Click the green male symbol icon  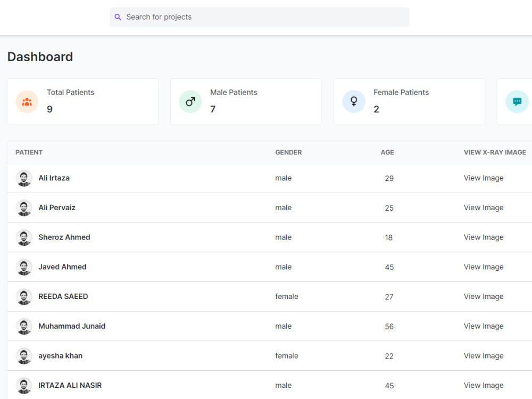click(190, 102)
